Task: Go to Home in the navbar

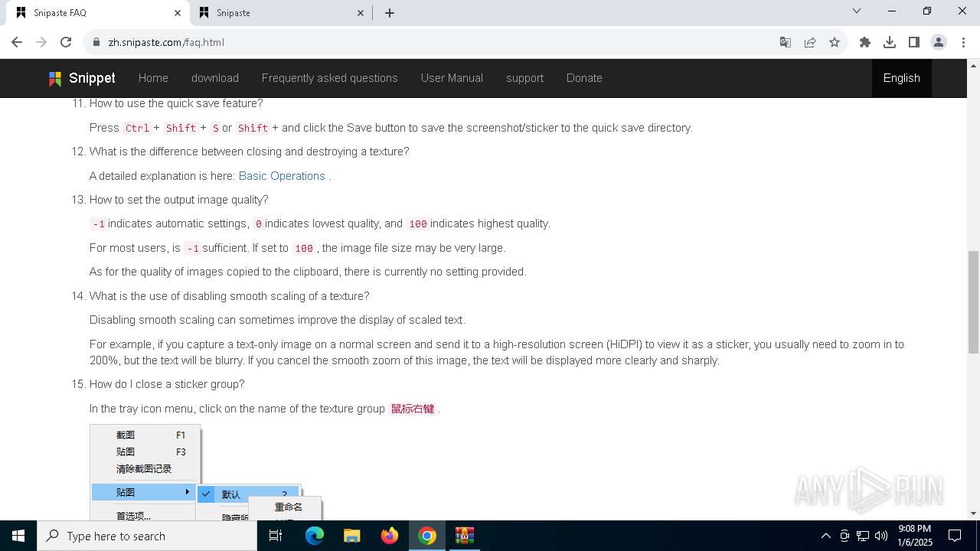Action: [x=153, y=78]
